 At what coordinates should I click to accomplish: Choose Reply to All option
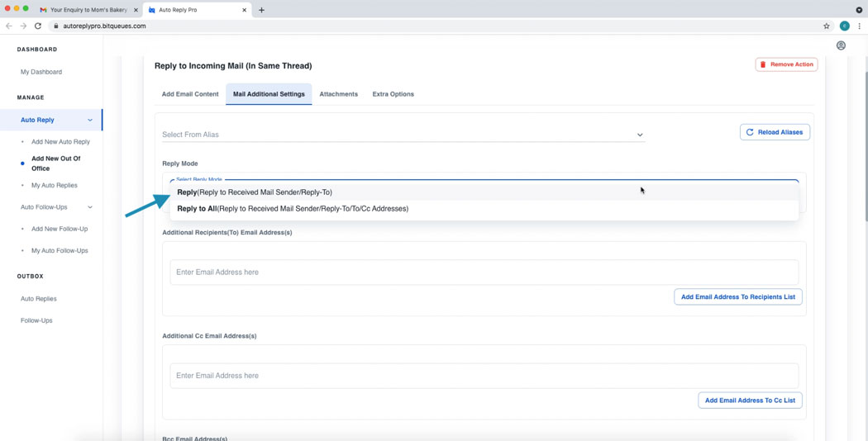tap(293, 209)
